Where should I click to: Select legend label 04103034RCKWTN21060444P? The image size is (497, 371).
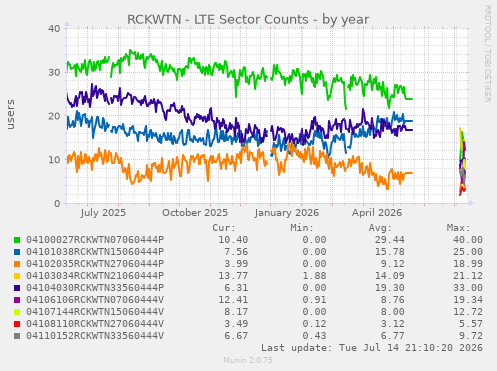(x=95, y=276)
